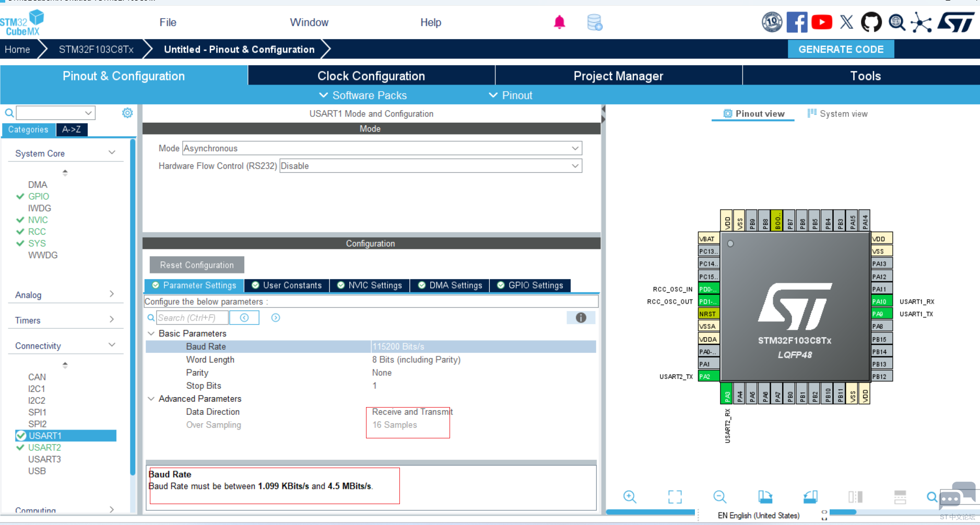Open the notifications bell icon
The height and width of the screenshot is (525, 980).
559,22
